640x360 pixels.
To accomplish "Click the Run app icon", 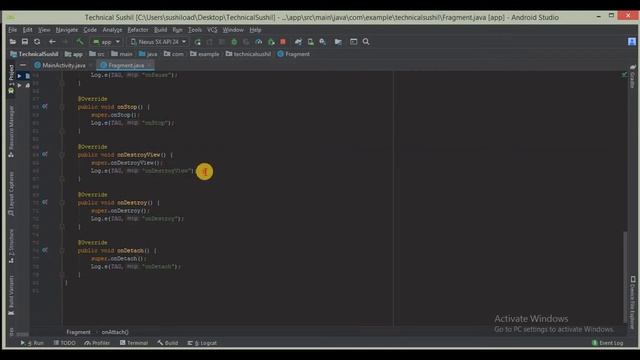I will pos(198,42).
